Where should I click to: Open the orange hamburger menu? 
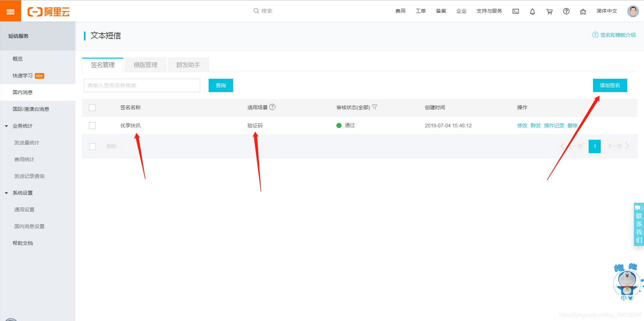10,11
